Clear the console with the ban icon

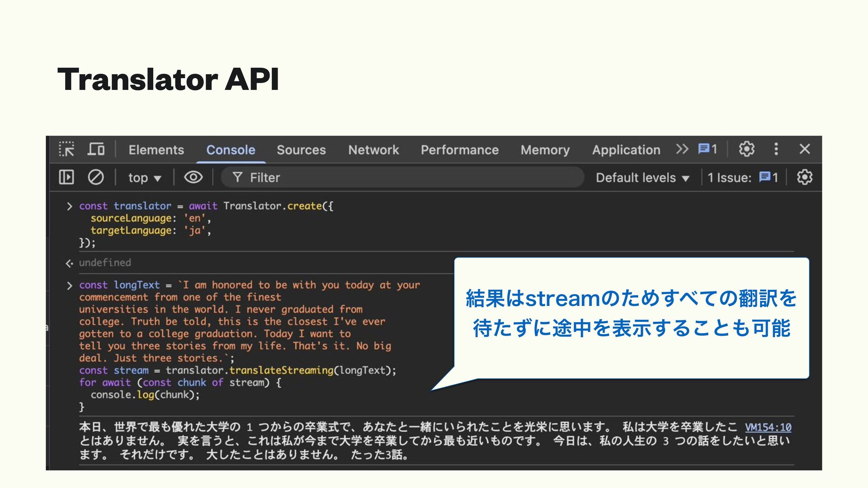(x=95, y=177)
